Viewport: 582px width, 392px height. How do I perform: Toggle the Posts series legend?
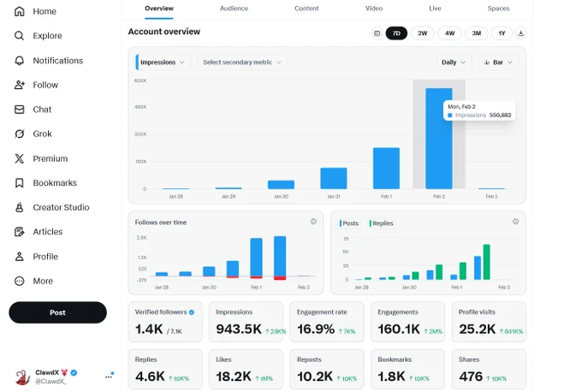(x=349, y=223)
